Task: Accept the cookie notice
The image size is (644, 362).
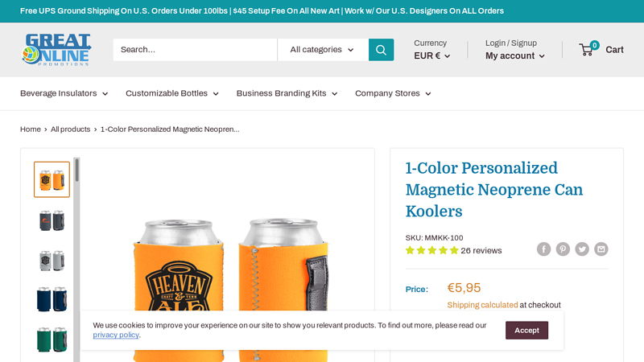Action: tap(526, 330)
